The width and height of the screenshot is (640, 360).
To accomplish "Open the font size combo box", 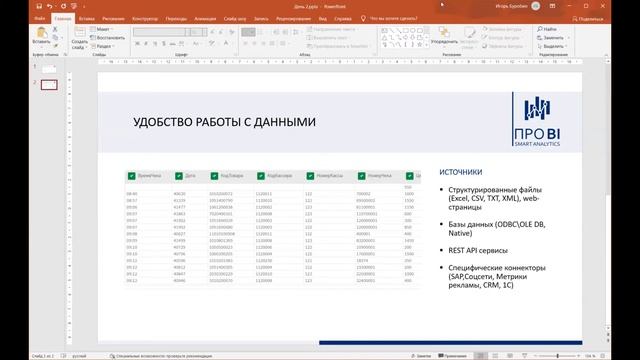I will (x=199, y=32).
